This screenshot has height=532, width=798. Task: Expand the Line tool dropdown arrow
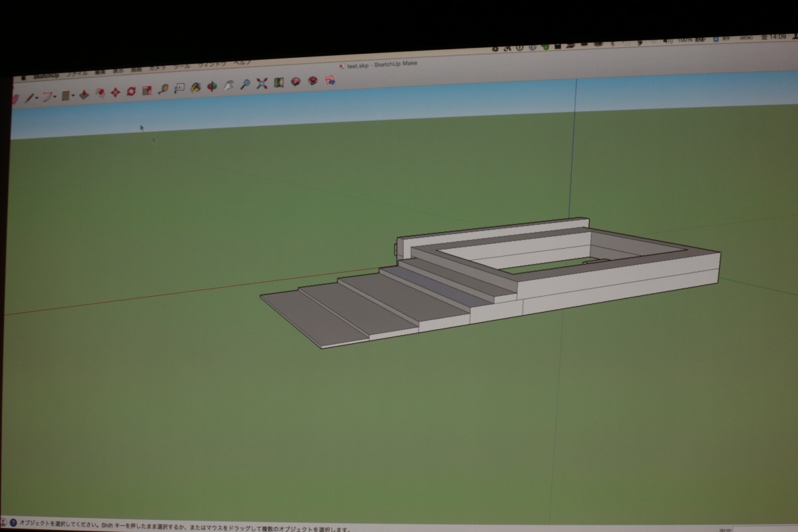click(37, 98)
